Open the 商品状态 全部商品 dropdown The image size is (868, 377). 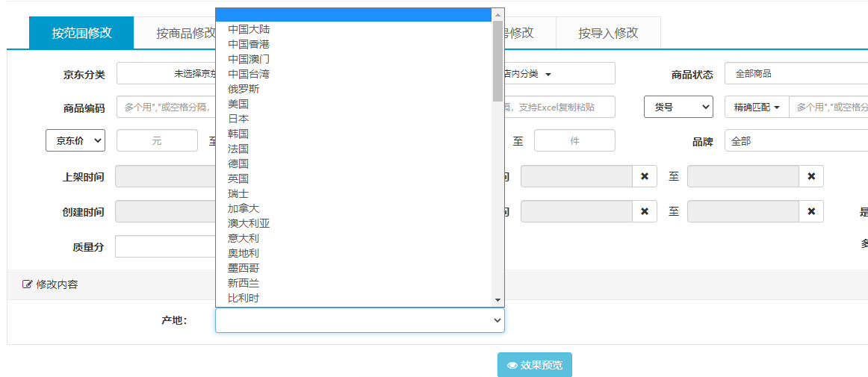click(796, 74)
